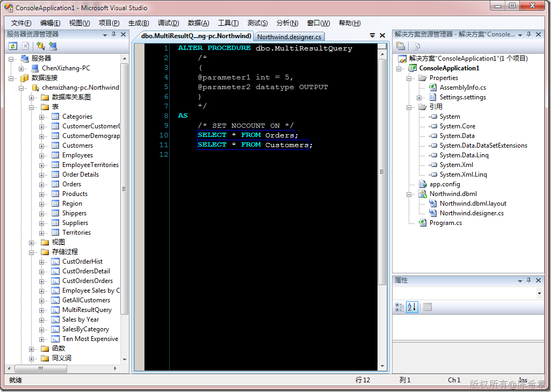Select the 视图 folder icon
The image size is (551, 392).
pyautogui.click(x=45, y=242)
